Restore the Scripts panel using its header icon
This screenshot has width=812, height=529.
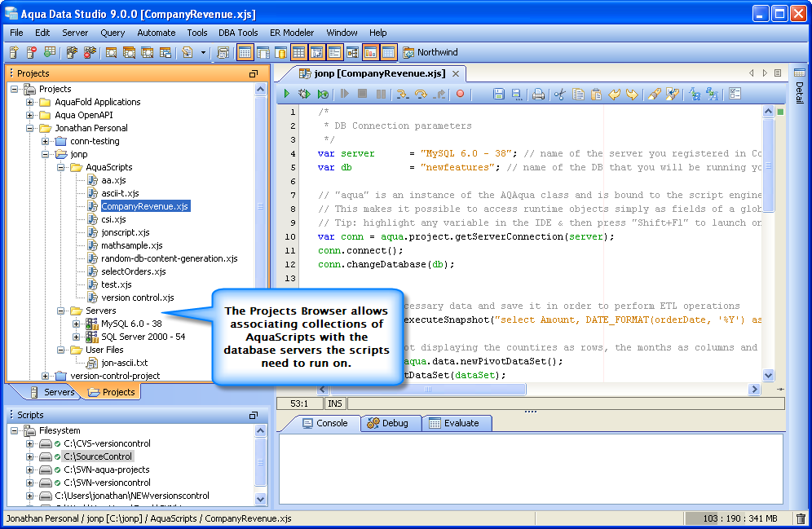pos(254,415)
